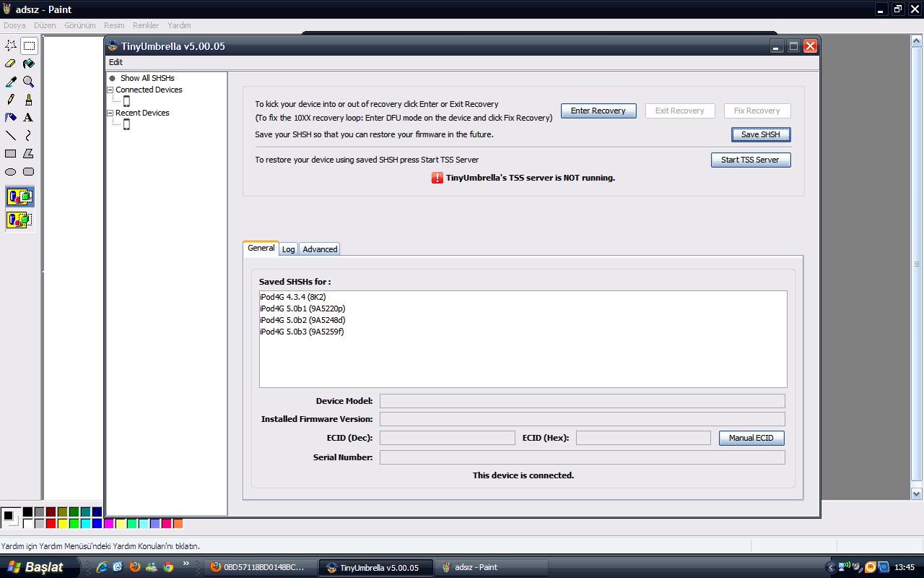The image size is (924, 578).
Task: Select the Free-Form Select tool in Paint
Action: click(11, 46)
